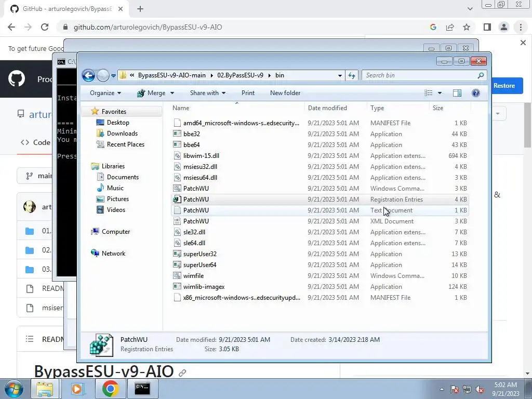The height and width of the screenshot is (399, 532).
Task: Select PatchWU Registration Entries file
Action: point(320,199)
